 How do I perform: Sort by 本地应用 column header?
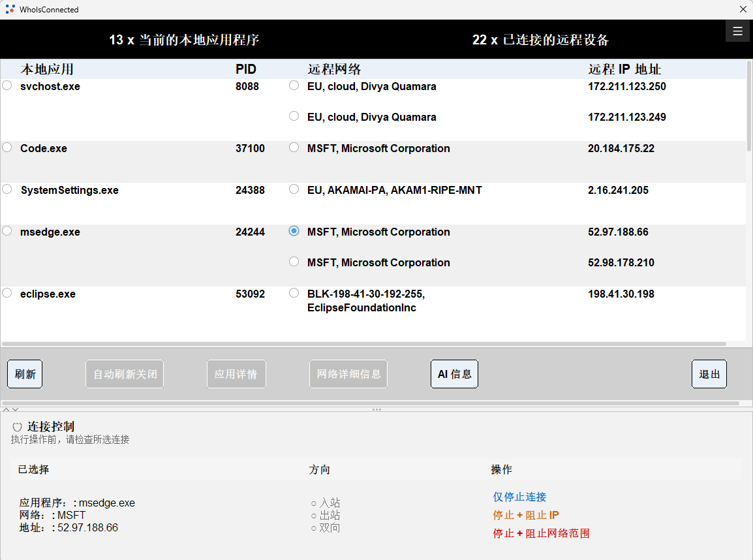click(x=47, y=69)
